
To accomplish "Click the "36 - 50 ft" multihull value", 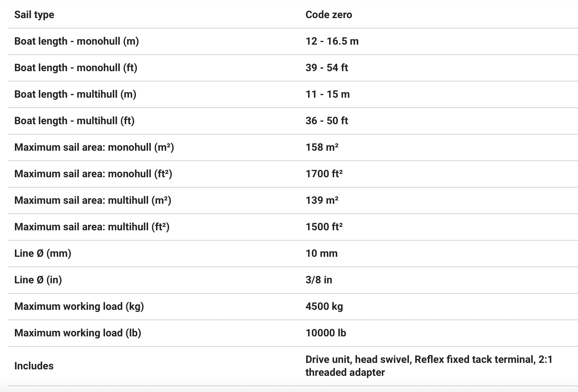I will pos(327,121).
